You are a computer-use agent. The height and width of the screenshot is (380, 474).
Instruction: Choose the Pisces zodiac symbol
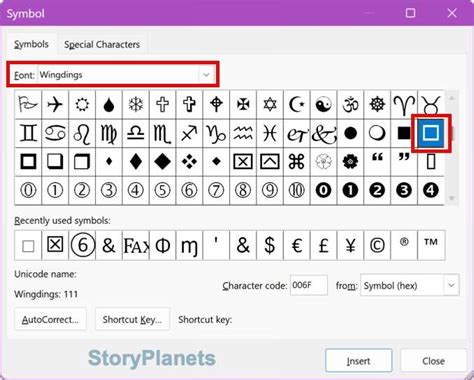tap(270, 133)
